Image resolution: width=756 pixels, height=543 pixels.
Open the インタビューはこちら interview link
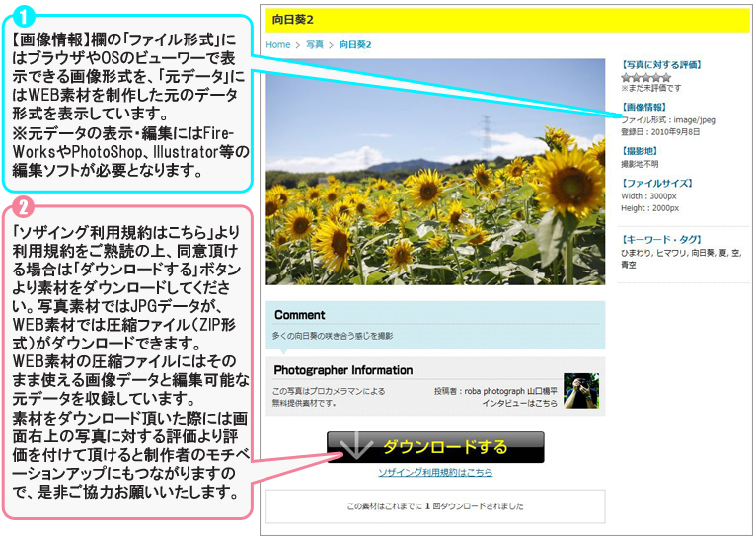pyautogui.click(x=519, y=403)
